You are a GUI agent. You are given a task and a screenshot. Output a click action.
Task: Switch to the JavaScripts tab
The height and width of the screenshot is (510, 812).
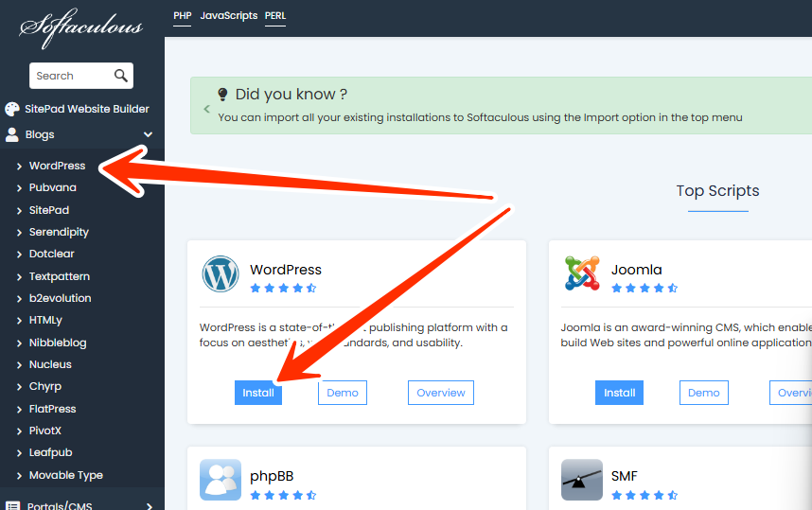click(229, 16)
